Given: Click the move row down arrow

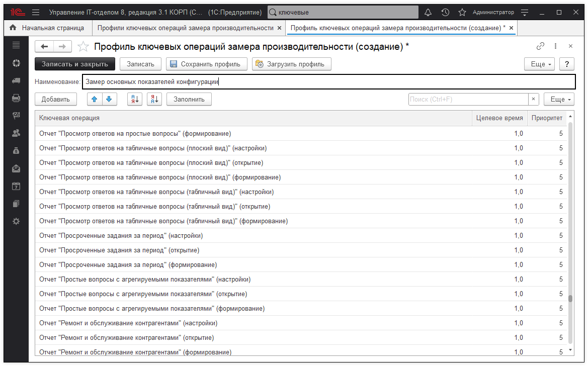Looking at the screenshot, I should [x=109, y=100].
